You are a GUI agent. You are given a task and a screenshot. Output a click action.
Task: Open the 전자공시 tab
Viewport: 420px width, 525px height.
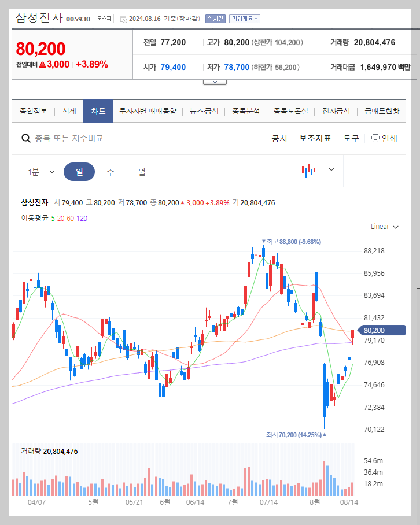pos(336,111)
